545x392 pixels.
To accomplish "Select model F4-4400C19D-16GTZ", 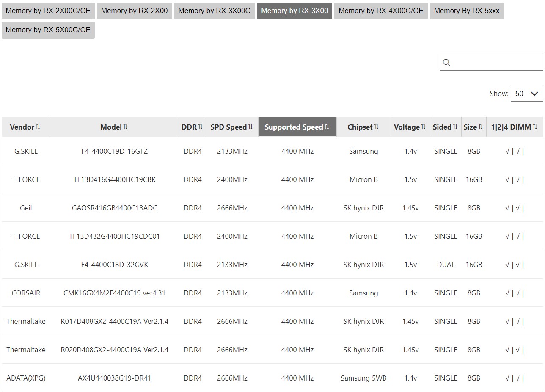I will [x=115, y=151].
